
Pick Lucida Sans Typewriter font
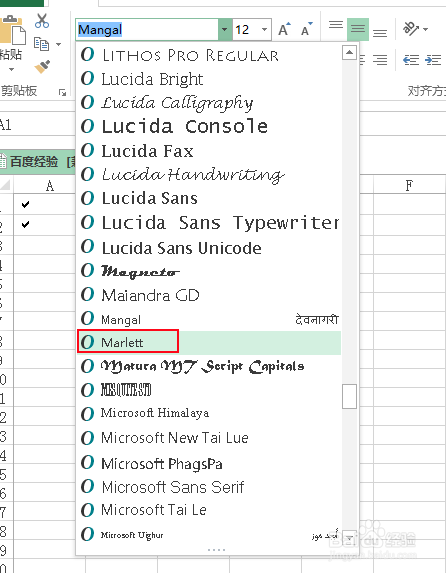click(209, 223)
